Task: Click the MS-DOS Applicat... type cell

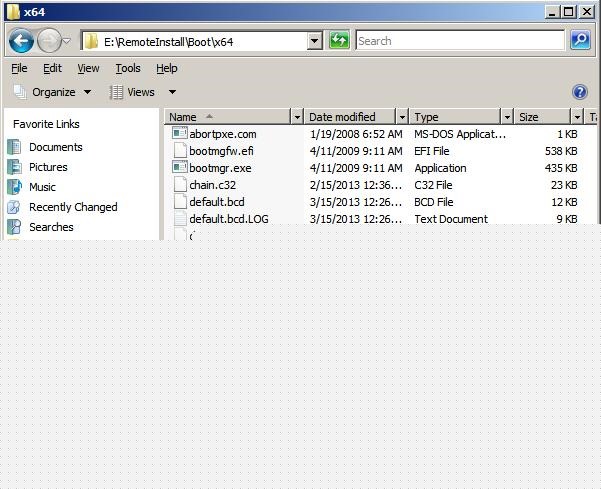Action: [x=460, y=134]
